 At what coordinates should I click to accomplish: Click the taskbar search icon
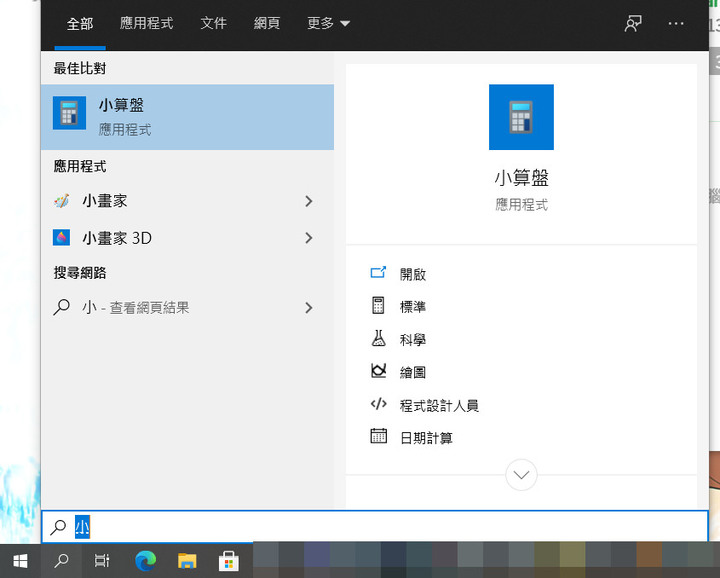coord(61,561)
